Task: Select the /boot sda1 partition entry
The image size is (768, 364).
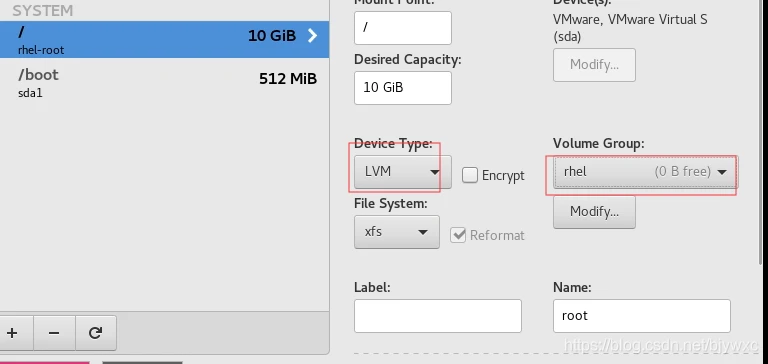Action: pos(164,81)
